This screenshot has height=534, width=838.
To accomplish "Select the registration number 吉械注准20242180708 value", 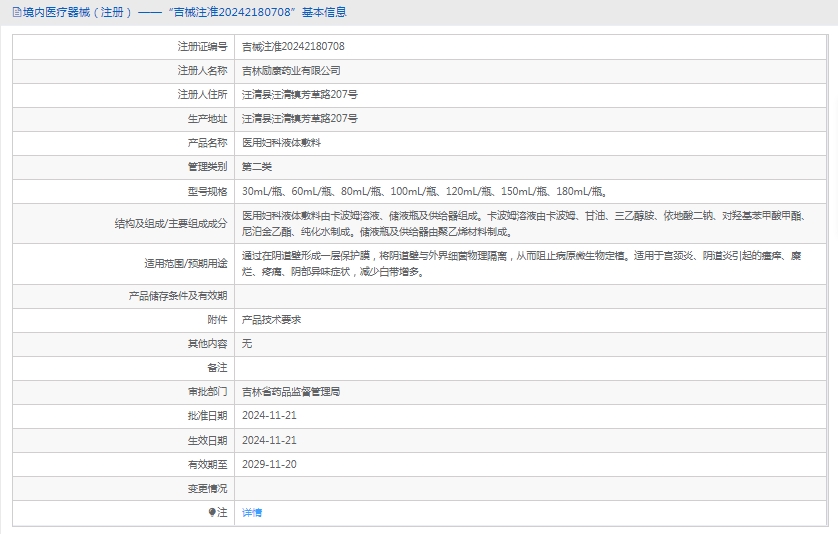I will 293,47.
